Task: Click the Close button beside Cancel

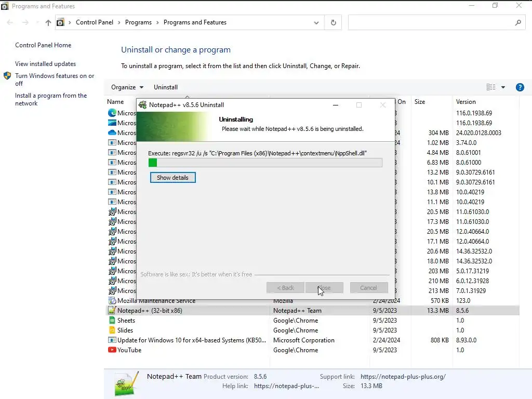Action: 324,288
